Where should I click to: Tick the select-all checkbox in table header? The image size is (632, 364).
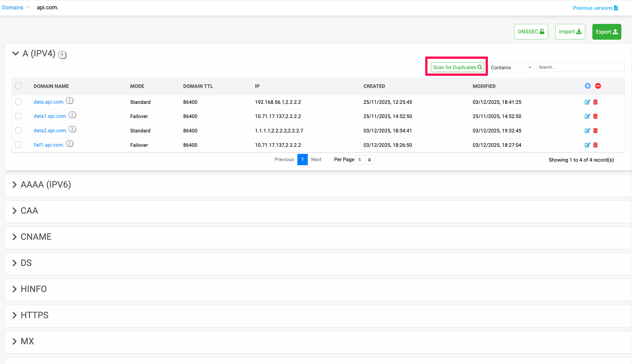(x=18, y=86)
